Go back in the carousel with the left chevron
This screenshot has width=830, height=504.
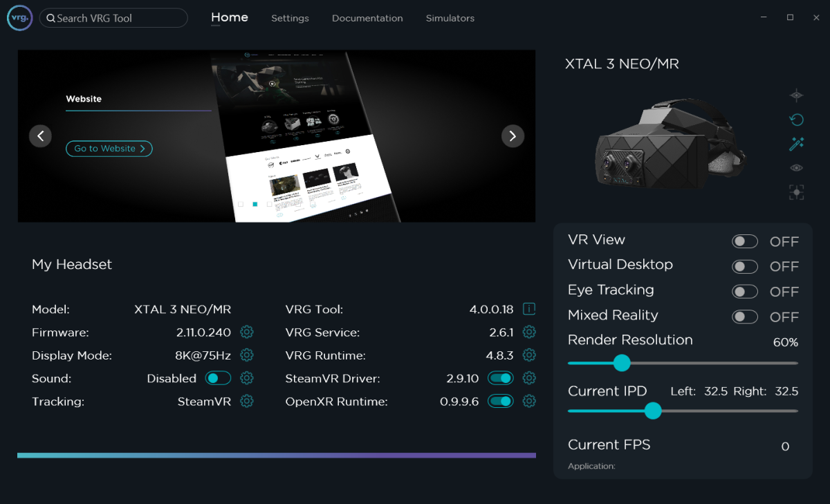click(40, 136)
